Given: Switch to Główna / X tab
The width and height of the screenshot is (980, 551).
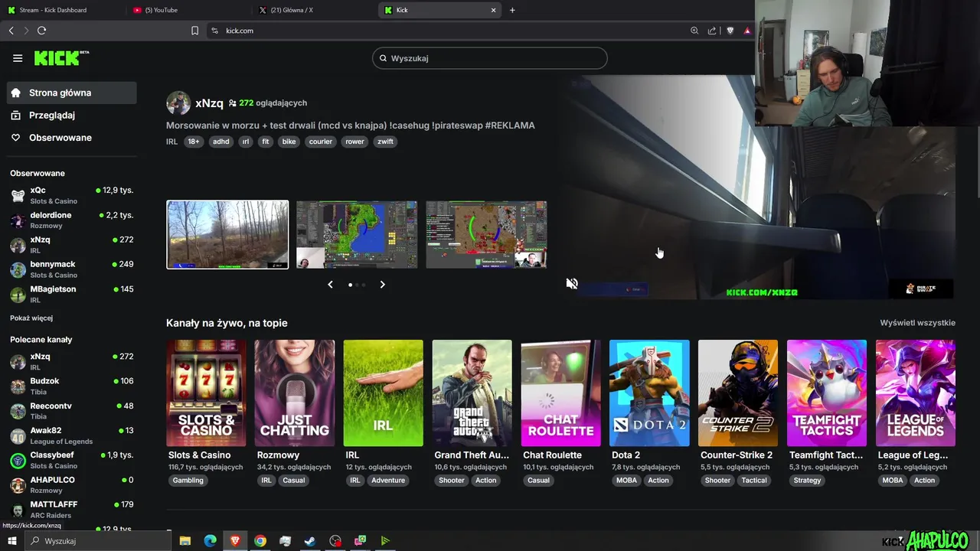Looking at the screenshot, I should coord(314,10).
